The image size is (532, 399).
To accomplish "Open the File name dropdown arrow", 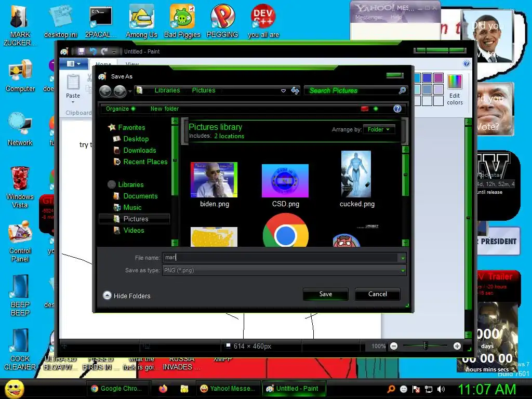I will (x=403, y=258).
